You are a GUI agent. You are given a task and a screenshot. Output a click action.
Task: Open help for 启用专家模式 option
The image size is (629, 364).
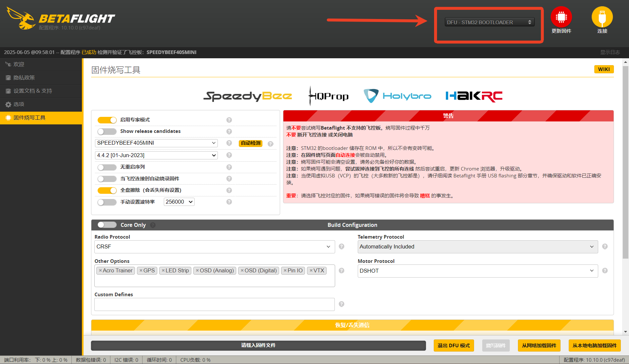229,120
